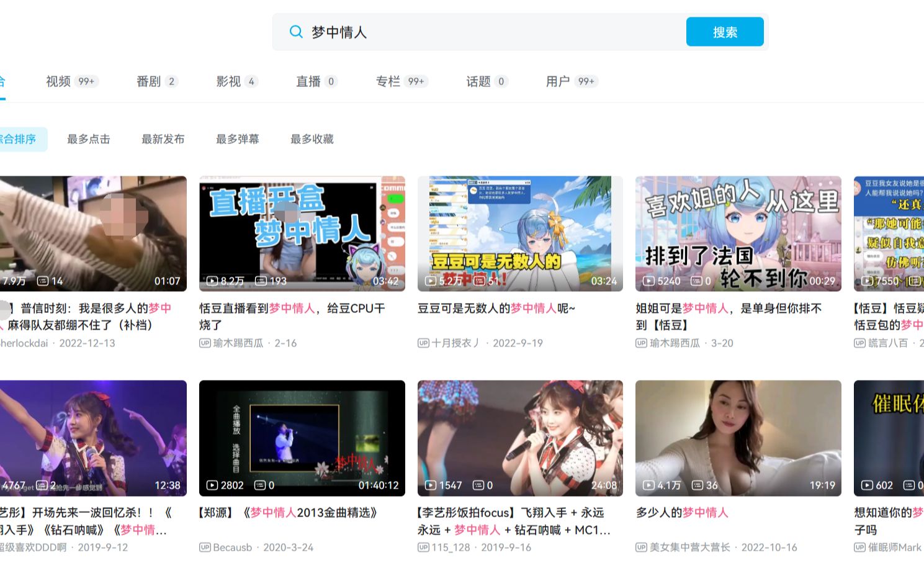
Task: Click play-count icon showing 1547
Action: pos(430,485)
